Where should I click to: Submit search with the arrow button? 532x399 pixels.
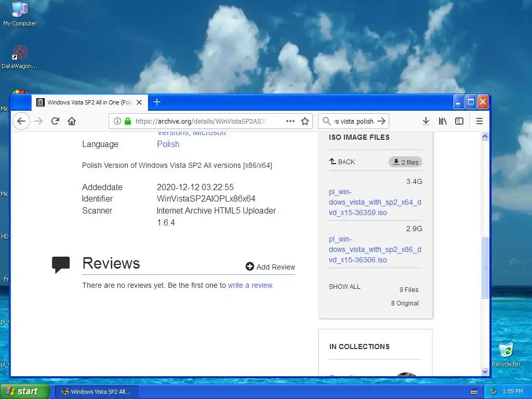pyautogui.click(x=381, y=121)
